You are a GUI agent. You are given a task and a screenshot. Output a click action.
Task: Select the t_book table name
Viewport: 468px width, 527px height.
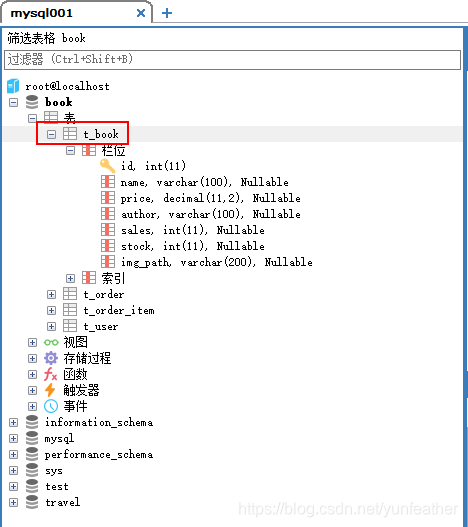point(101,134)
